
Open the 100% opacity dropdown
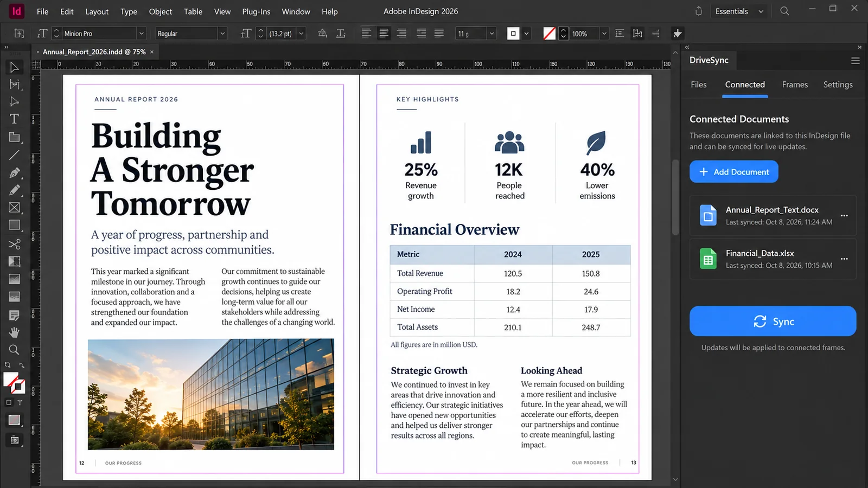click(x=604, y=34)
